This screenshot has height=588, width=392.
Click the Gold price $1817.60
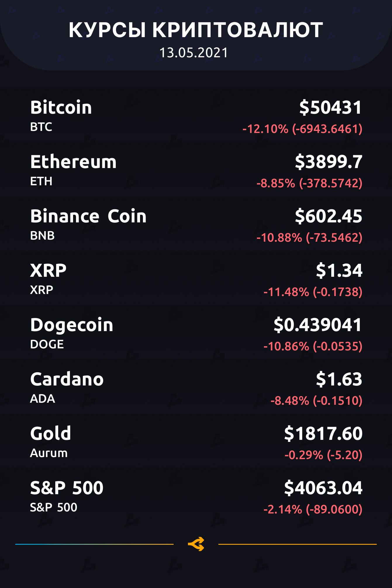(x=323, y=433)
